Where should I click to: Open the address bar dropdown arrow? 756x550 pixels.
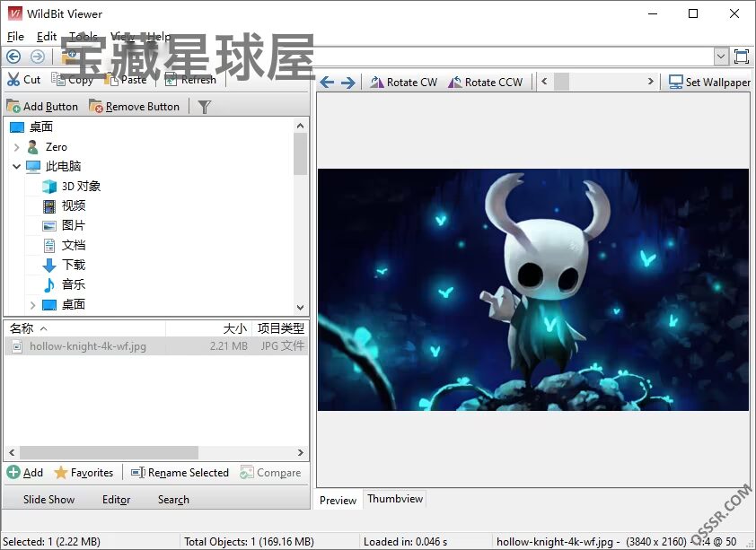(x=721, y=57)
